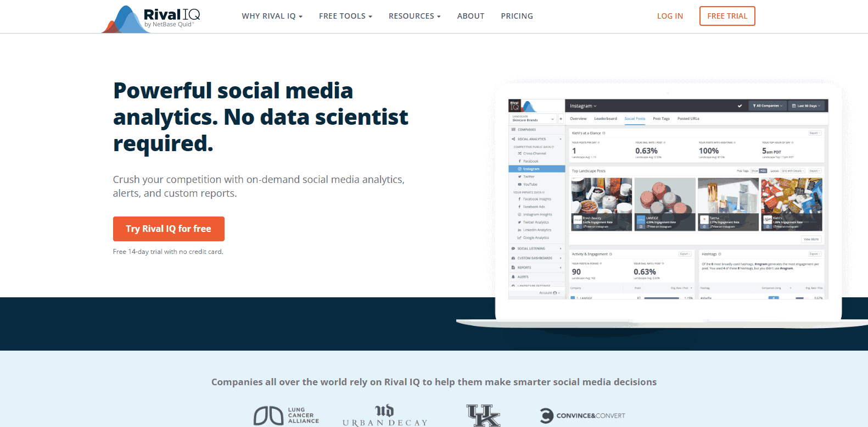This screenshot has width=868, height=427.
Task: Open the Last 90 Days date dropdown
Action: tap(807, 106)
